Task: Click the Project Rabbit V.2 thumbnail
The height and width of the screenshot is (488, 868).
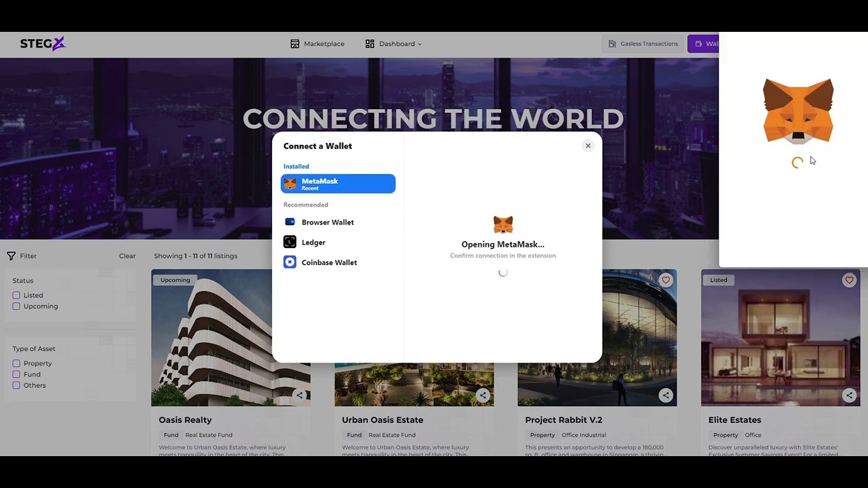Action: click(597, 338)
